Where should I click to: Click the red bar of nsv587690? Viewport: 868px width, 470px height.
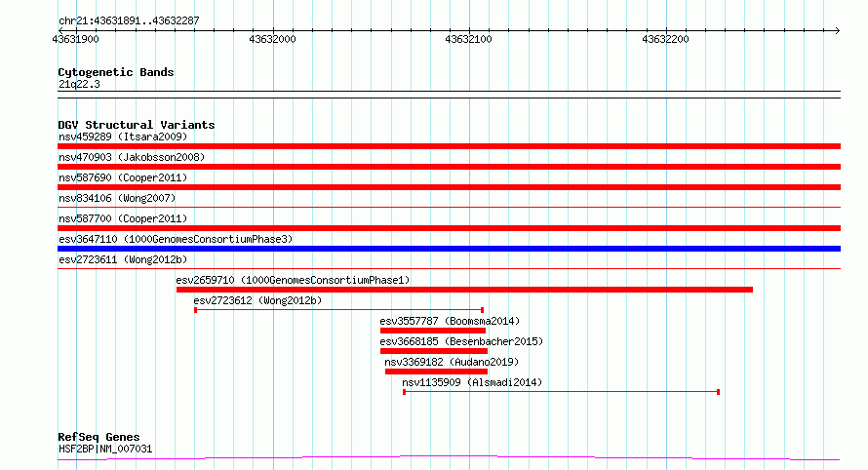[449, 187]
